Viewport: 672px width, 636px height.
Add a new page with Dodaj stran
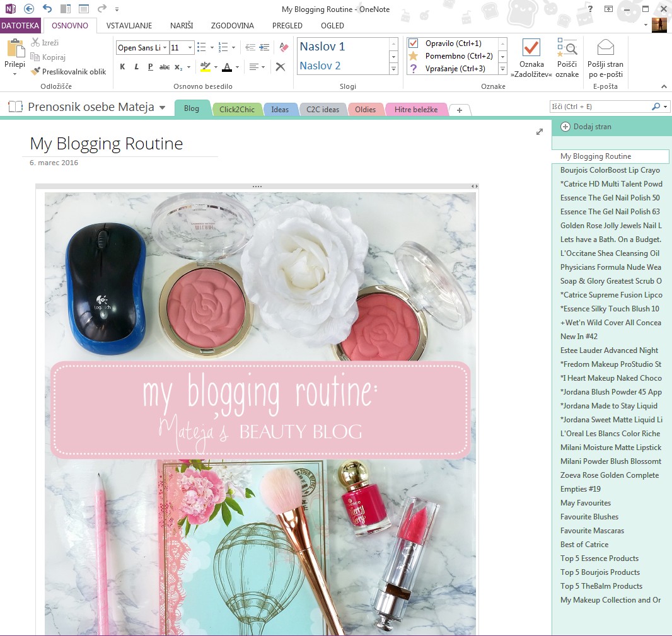(586, 127)
